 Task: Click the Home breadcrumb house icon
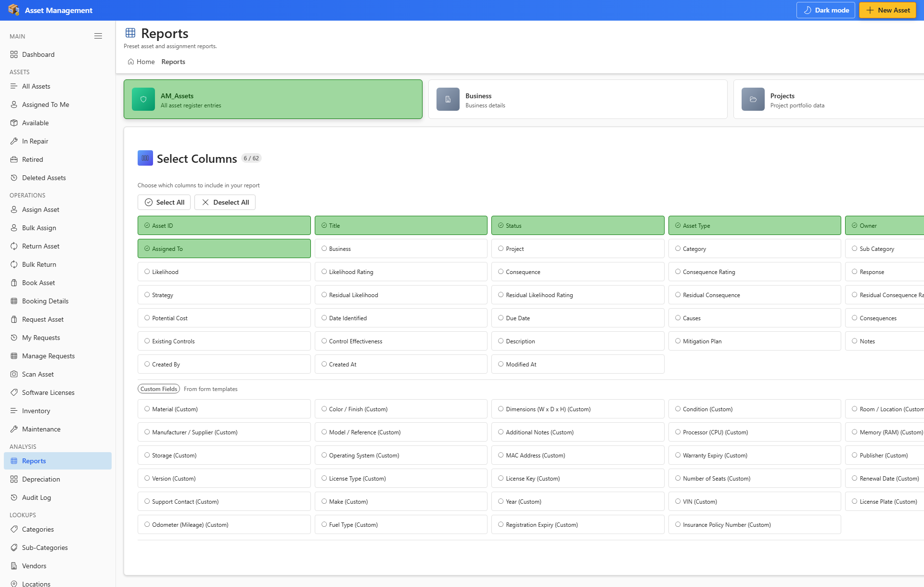coord(131,62)
